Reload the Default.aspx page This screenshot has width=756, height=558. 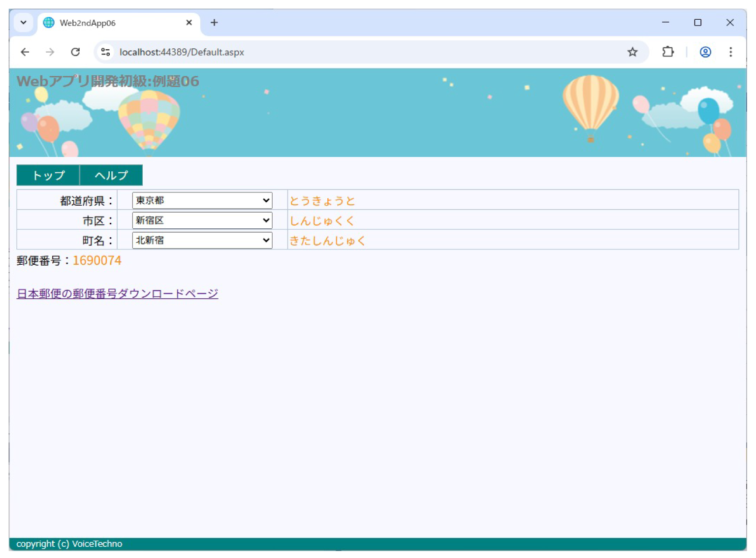(x=76, y=52)
